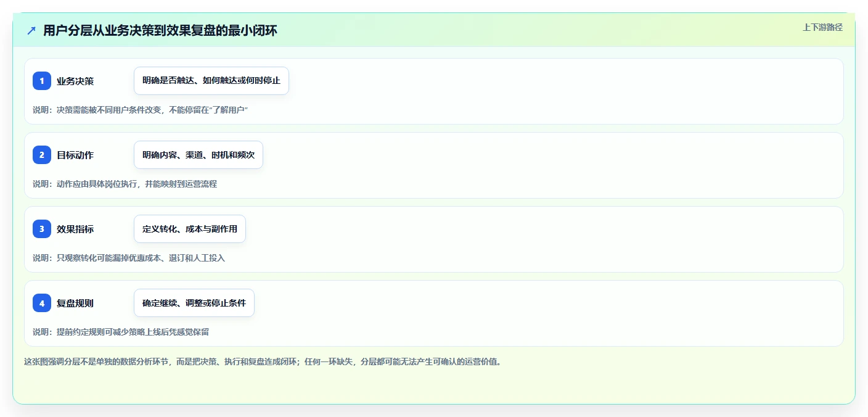Click the 明确是否触达、如何触达或何时停止 chip
868x417 pixels.
click(x=211, y=81)
